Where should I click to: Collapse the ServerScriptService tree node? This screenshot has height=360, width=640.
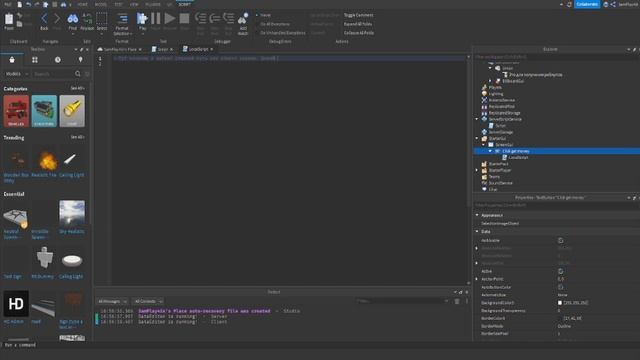pos(477,119)
